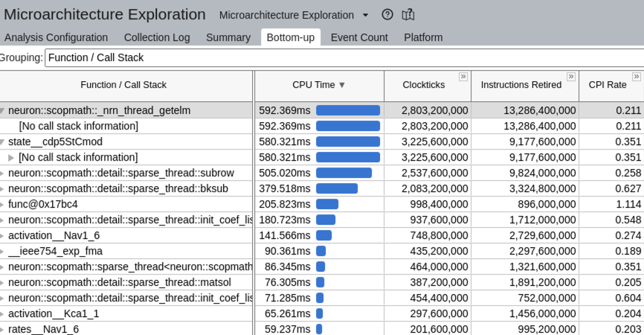The height and width of the screenshot is (335, 644).
Task: Click the CPU Time sort arrow
Action: 342,85
